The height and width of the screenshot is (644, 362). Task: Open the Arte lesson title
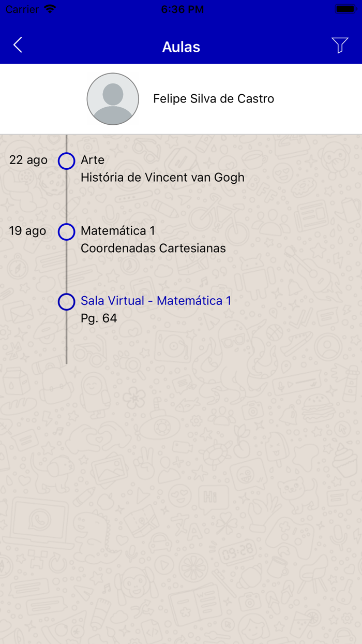[93, 160]
